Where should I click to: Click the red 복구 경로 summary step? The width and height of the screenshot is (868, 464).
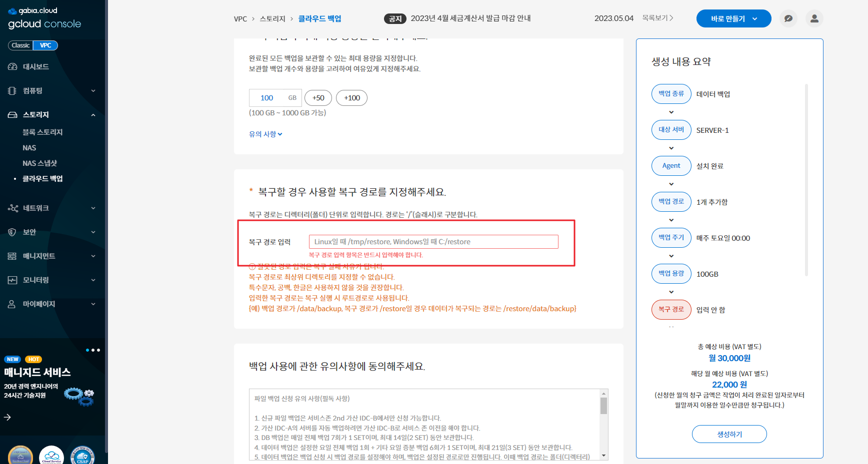click(671, 310)
